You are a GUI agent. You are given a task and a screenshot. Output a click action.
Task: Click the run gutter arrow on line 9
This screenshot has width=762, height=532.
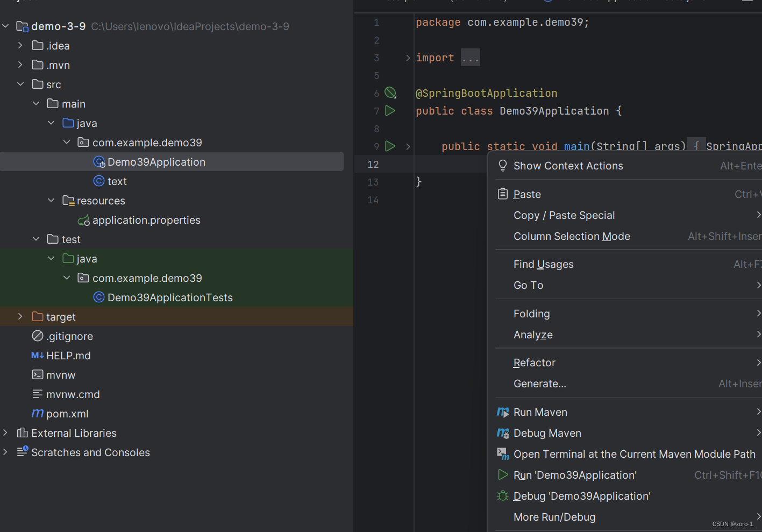(390, 146)
